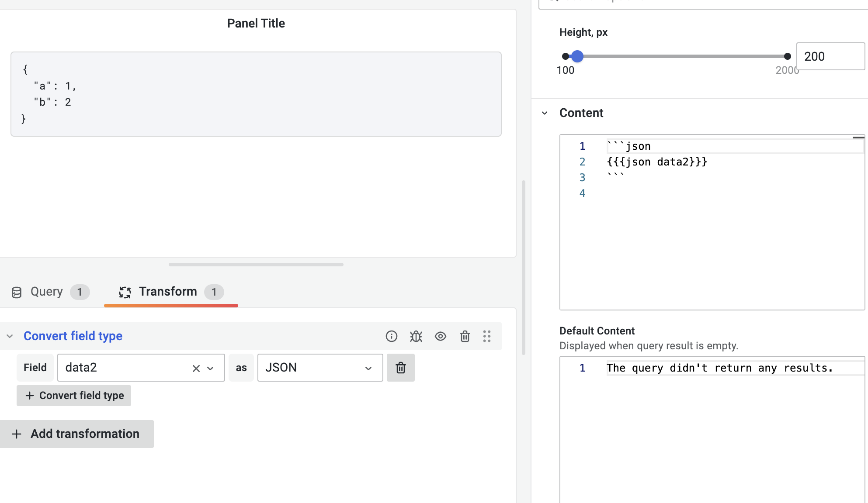Click Convert field type button

click(x=74, y=395)
